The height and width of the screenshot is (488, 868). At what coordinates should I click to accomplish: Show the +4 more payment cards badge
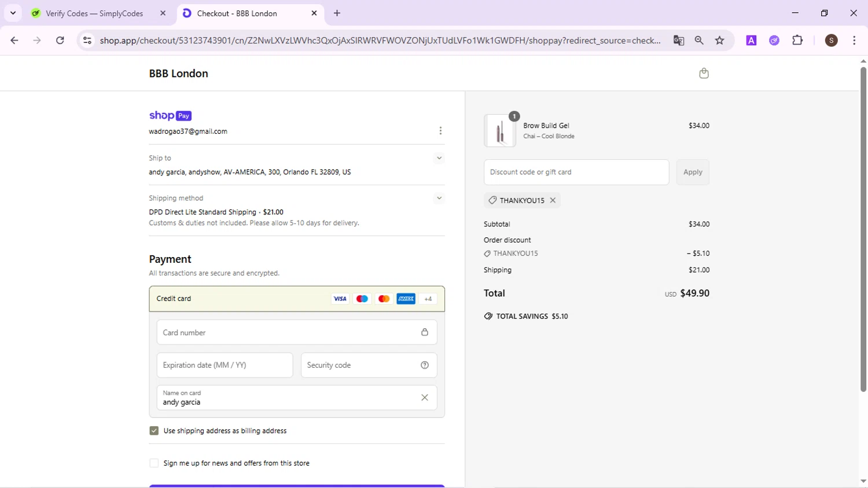[x=428, y=299]
